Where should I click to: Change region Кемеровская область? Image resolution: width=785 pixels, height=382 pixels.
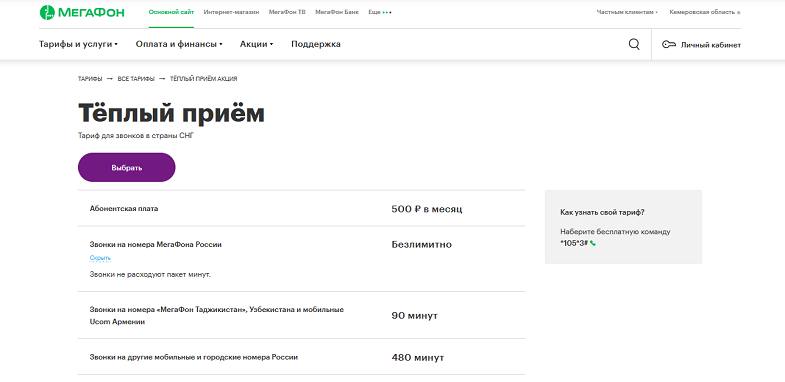point(705,12)
